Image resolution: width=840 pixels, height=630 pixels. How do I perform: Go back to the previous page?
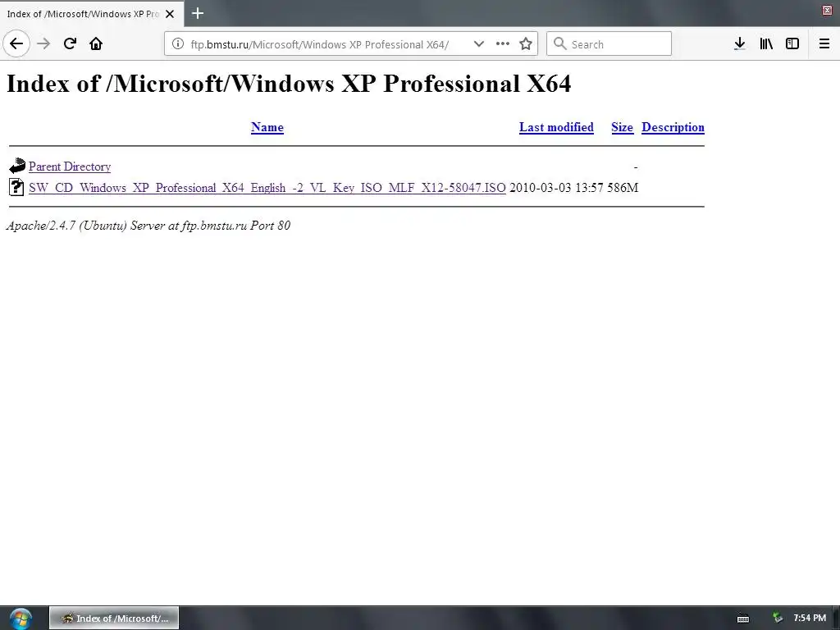coord(16,44)
